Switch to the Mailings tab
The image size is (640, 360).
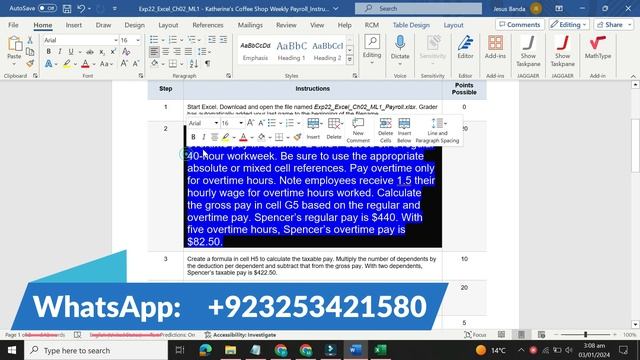250,25
